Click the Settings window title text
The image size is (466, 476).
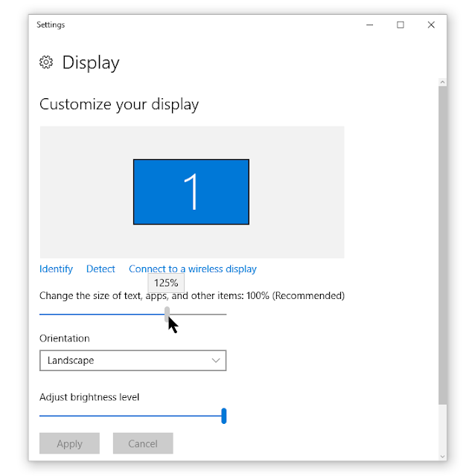click(51, 25)
